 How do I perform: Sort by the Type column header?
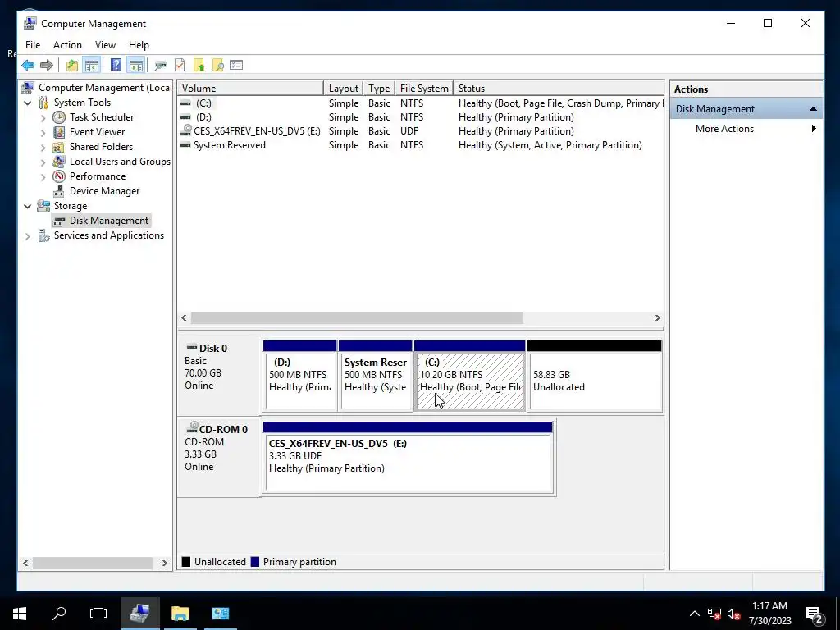click(x=379, y=89)
